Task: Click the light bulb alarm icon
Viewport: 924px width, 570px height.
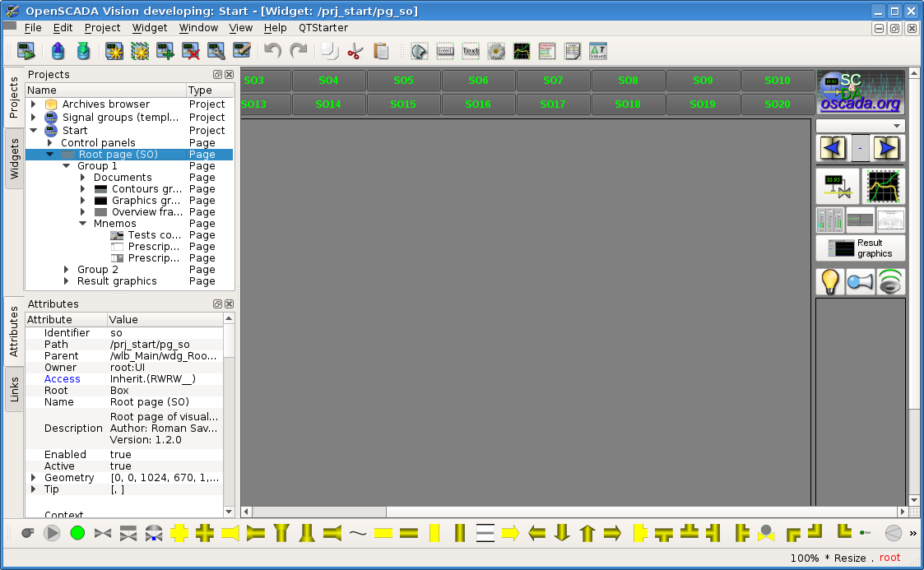Action: 830,281
